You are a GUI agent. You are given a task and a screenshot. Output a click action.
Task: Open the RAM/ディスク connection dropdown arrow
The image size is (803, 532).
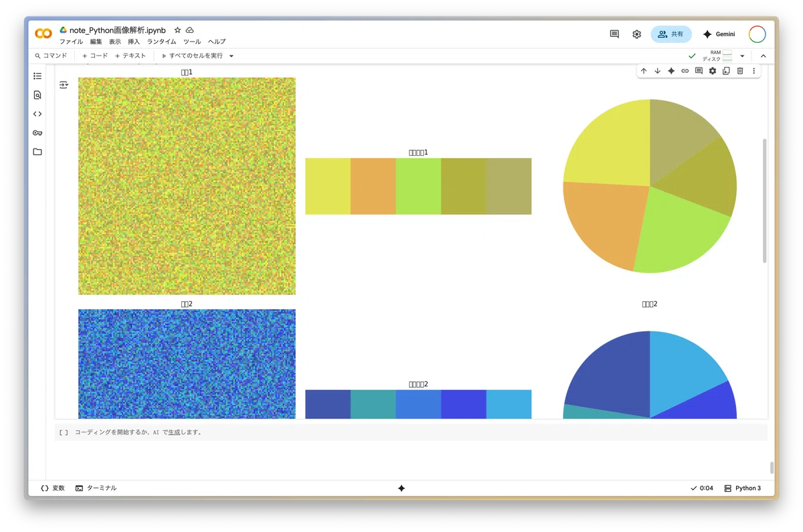(x=742, y=56)
